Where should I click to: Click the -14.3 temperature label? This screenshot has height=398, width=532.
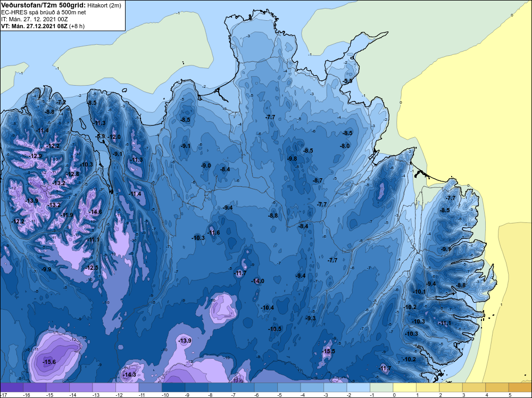[x=130, y=375]
